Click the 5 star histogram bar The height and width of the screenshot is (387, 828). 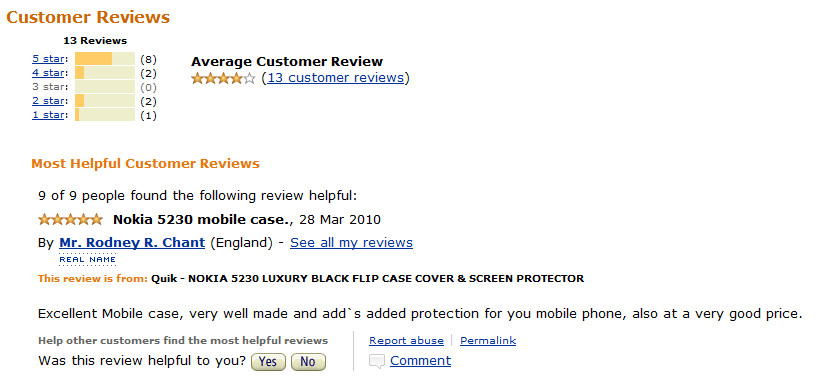tap(105, 59)
